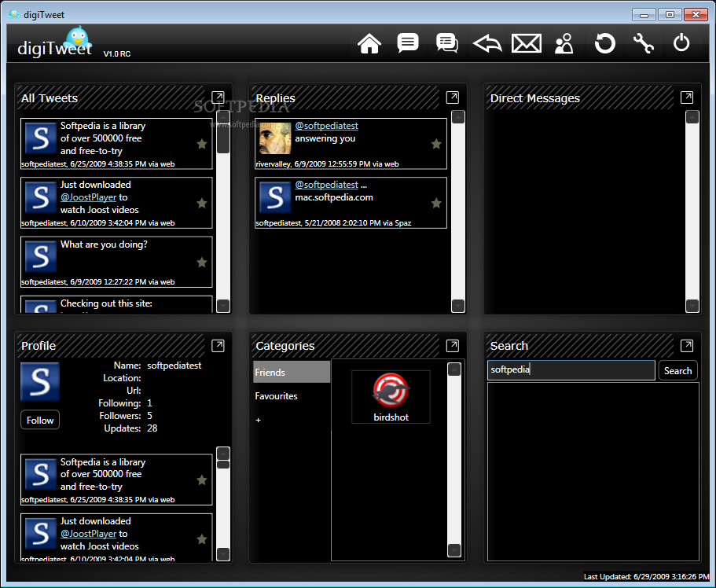Screen dimensions: 716x588
Task: Click rivervalley's avatar in Replies
Action: coord(275,138)
